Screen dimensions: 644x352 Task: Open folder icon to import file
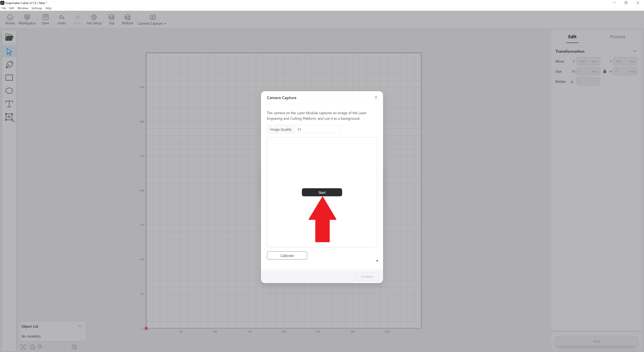(x=9, y=37)
